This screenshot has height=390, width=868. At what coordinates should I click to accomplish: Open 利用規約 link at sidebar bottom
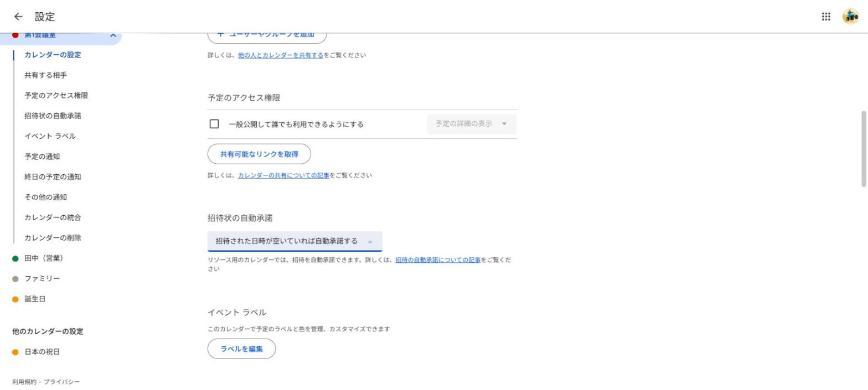(25, 382)
